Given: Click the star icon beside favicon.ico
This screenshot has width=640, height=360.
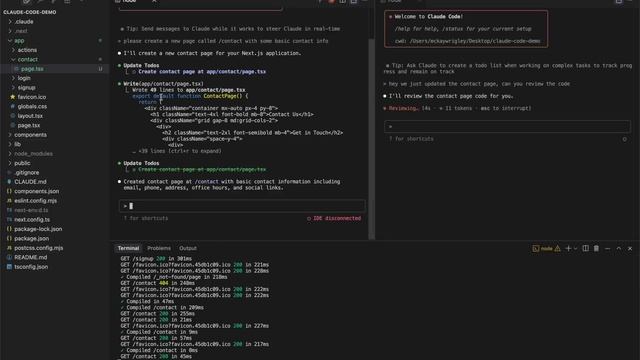Looking at the screenshot, I should [x=12, y=97].
